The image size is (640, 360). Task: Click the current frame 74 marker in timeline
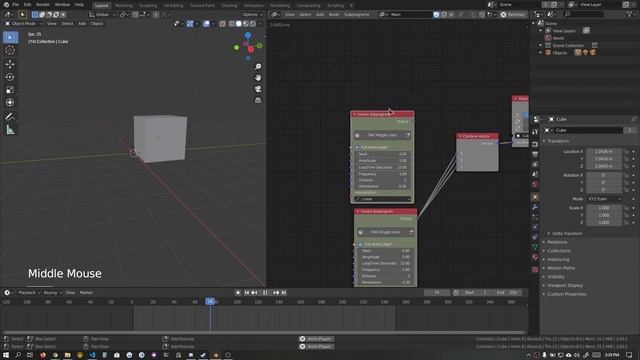coord(210,302)
